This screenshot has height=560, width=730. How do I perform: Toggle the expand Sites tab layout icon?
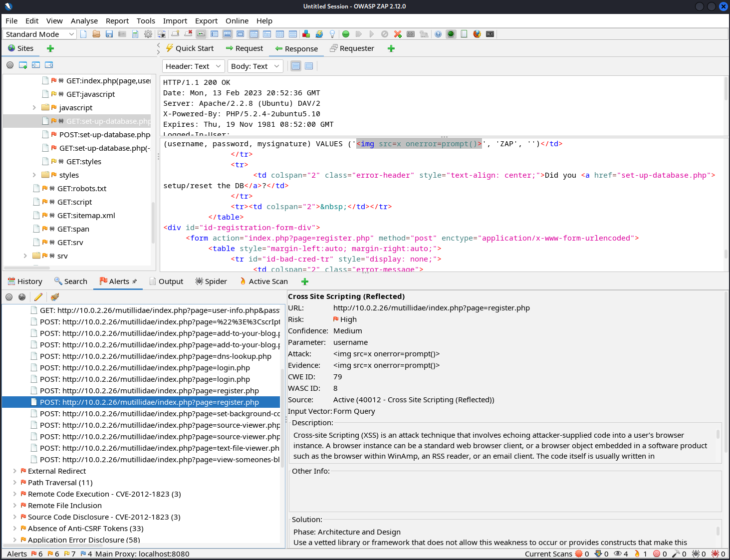pyautogui.click(x=214, y=34)
